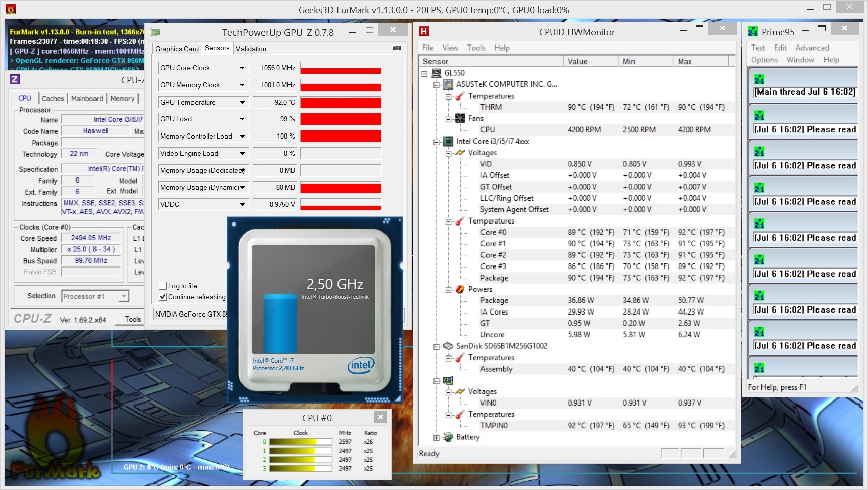Open HWMonitor View menu
This screenshot has width=868, height=490.
click(450, 48)
